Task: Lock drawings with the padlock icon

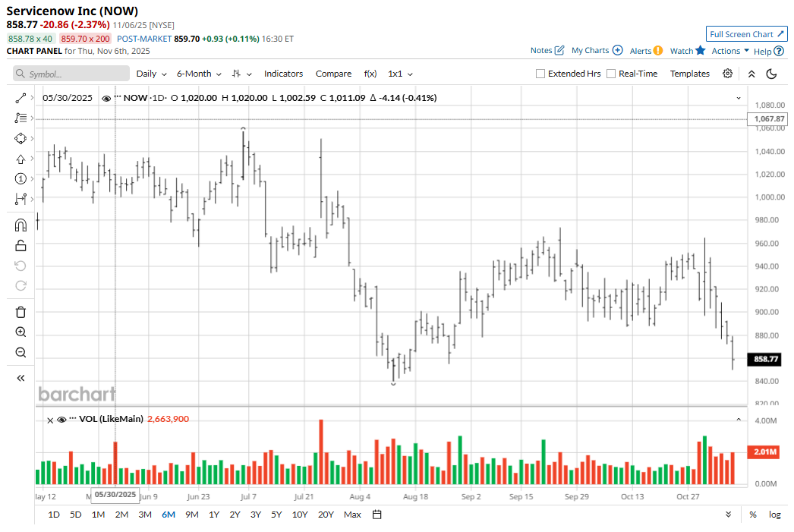Action: pos(20,245)
